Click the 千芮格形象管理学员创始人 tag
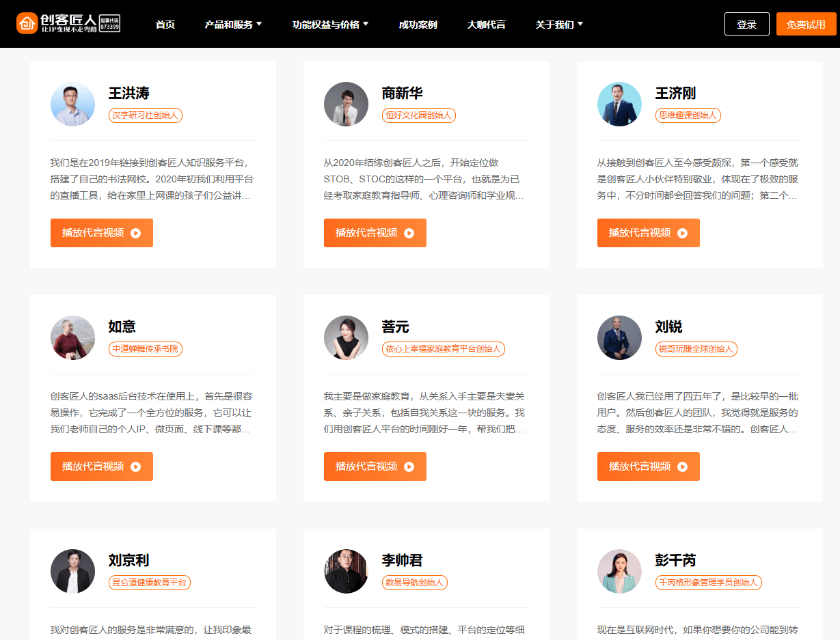This screenshot has height=640, width=840. tap(708, 583)
